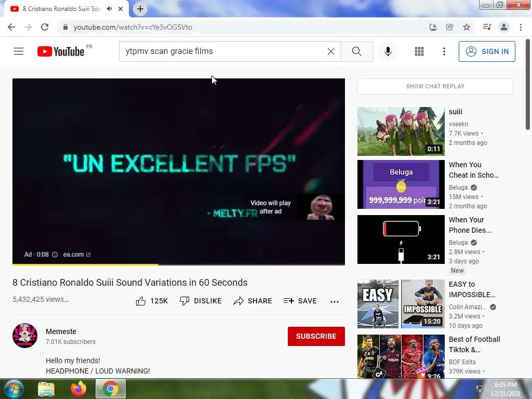Open Windows Explorer from the taskbar
Image resolution: width=532 pixels, height=399 pixels.
[46, 389]
